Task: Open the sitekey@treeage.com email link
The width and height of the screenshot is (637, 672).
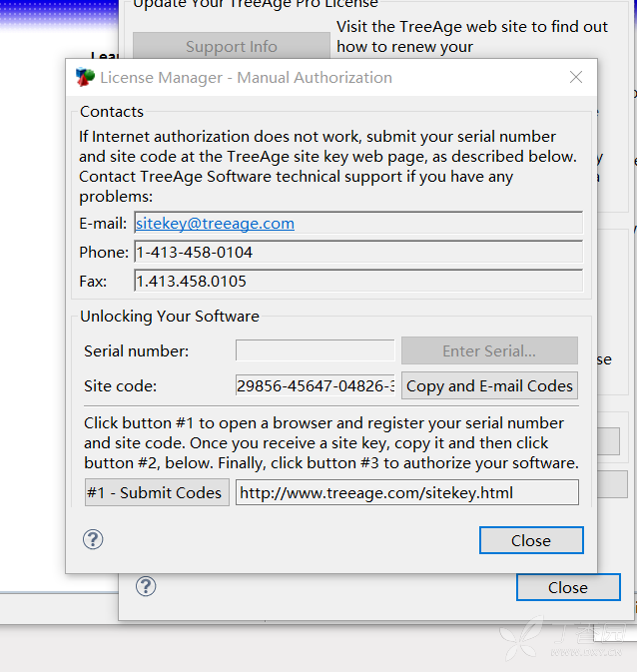Action: tap(215, 224)
